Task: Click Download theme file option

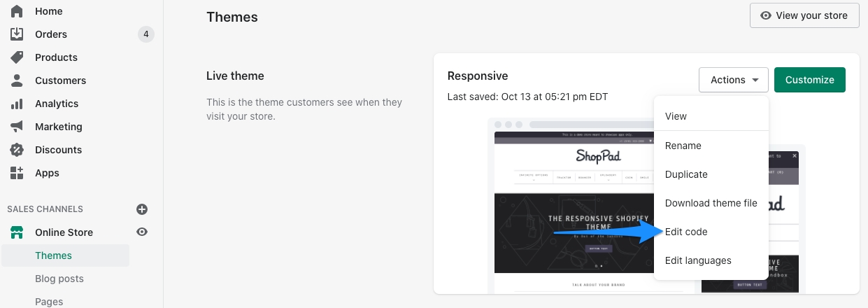Action: (711, 203)
